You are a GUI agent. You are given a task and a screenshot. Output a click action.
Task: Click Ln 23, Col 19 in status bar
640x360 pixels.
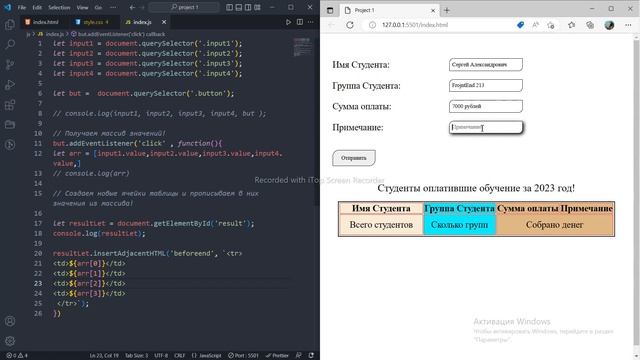click(x=104, y=356)
